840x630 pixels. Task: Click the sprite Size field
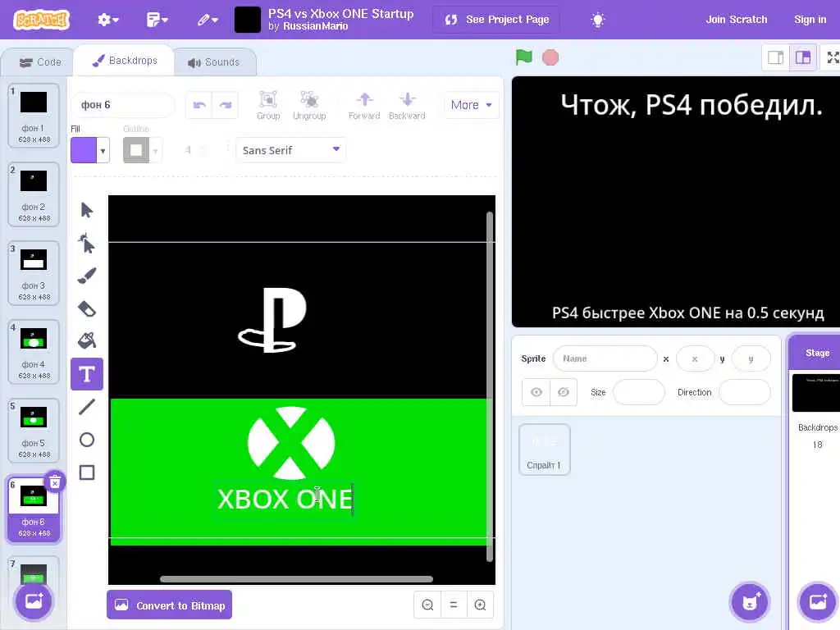[638, 392]
